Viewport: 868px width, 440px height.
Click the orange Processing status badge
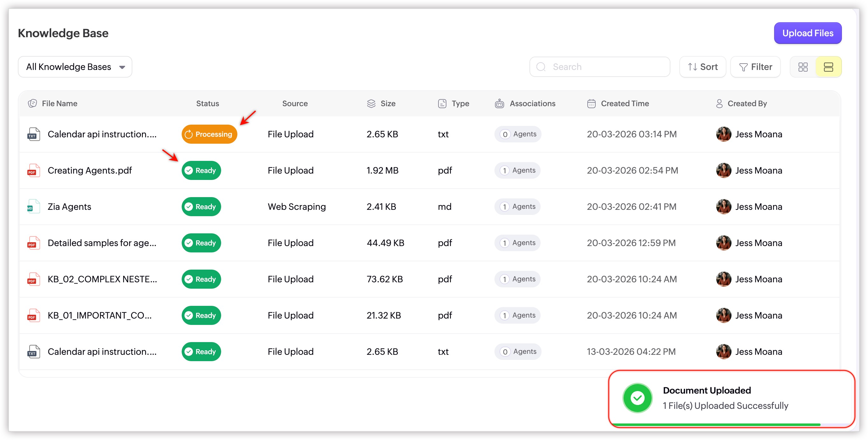pos(209,134)
